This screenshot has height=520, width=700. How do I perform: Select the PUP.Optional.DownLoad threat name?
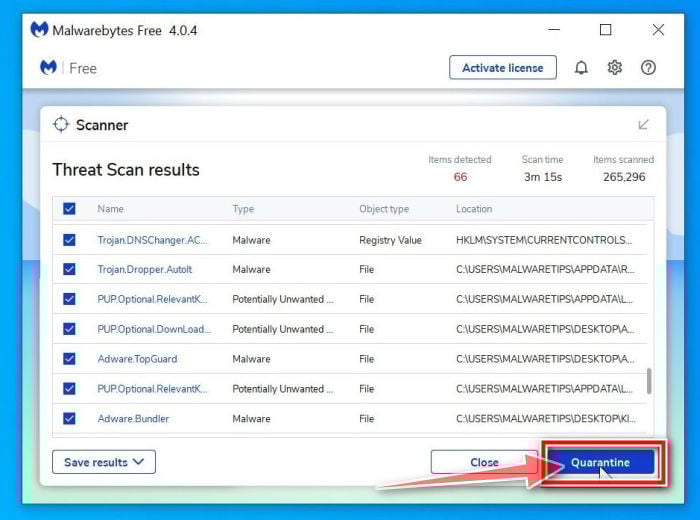pyautogui.click(x=154, y=329)
